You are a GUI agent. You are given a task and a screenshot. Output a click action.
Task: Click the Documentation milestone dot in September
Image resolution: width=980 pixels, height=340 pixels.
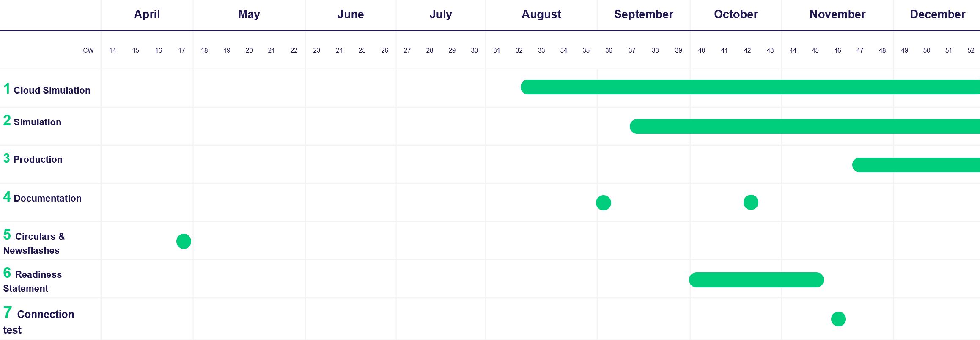(x=604, y=203)
